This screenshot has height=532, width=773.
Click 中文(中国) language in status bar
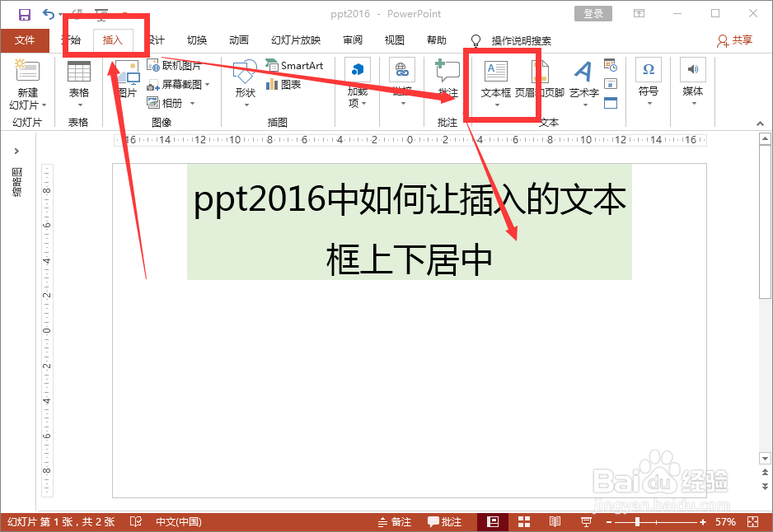tap(179, 521)
